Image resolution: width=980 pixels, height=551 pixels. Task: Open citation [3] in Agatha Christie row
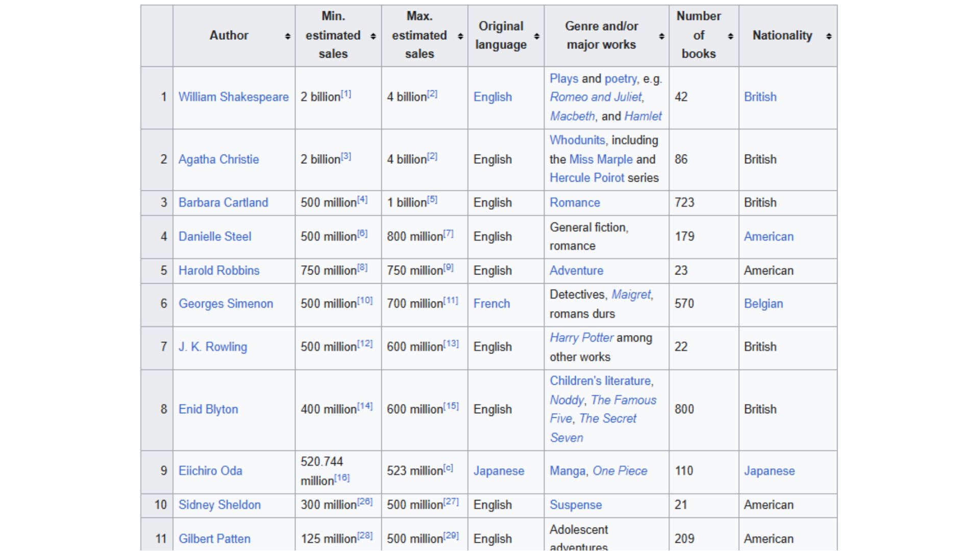[x=346, y=156]
